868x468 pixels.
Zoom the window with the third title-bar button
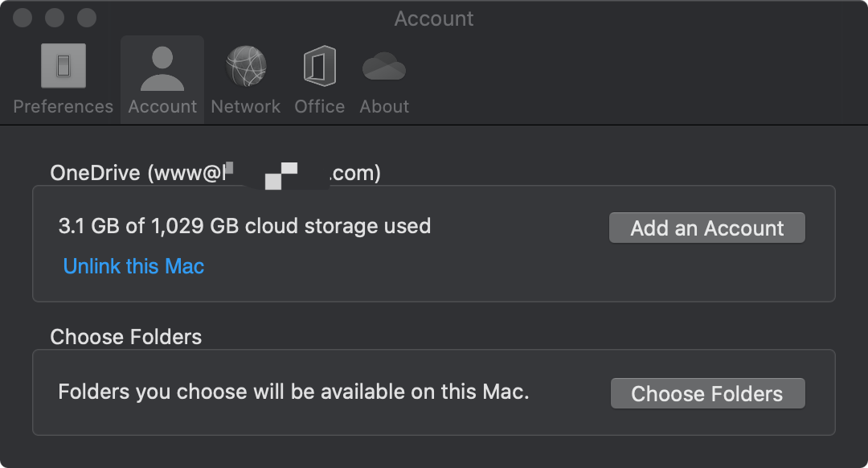coord(86,17)
